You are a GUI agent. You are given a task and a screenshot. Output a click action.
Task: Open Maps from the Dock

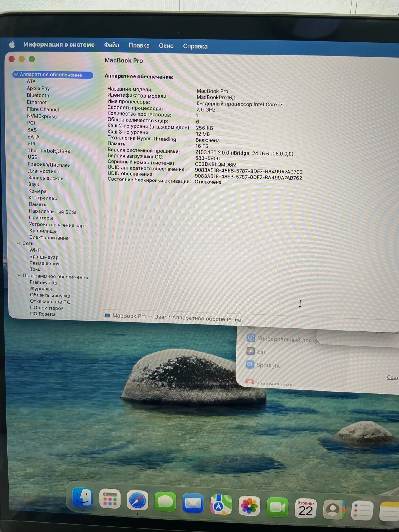click(x=221, y=505)
